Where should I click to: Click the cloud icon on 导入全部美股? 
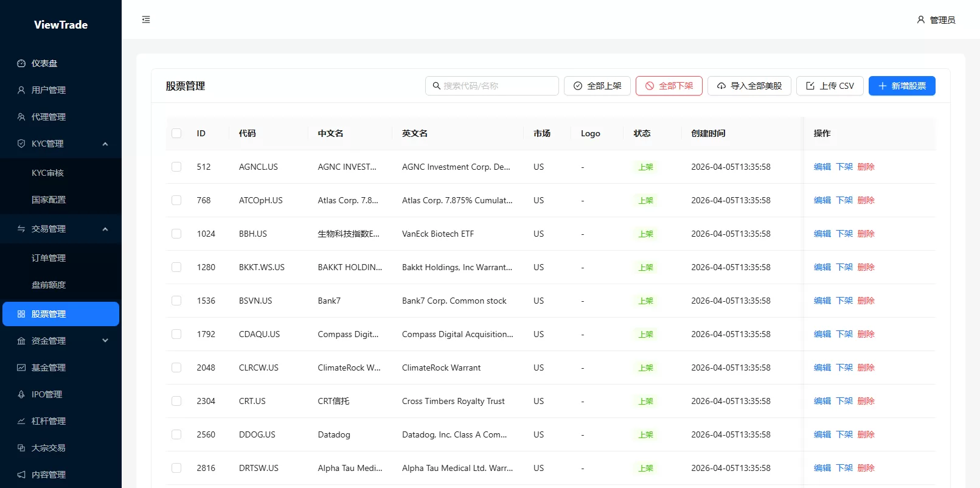click(x=721, y=86)
